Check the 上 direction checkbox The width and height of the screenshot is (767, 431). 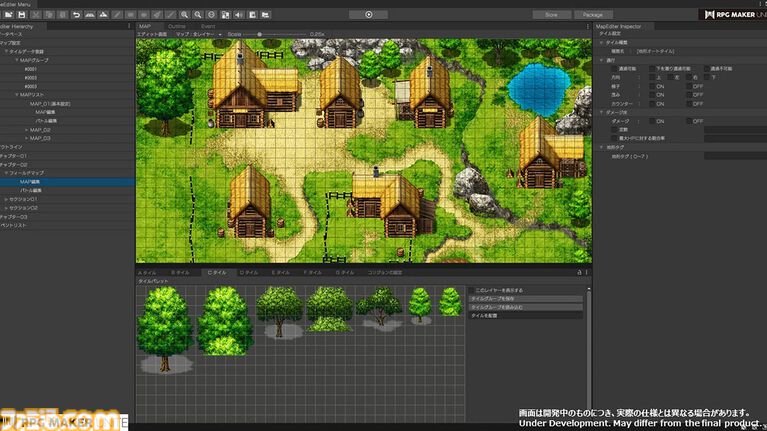click(652, 77)
